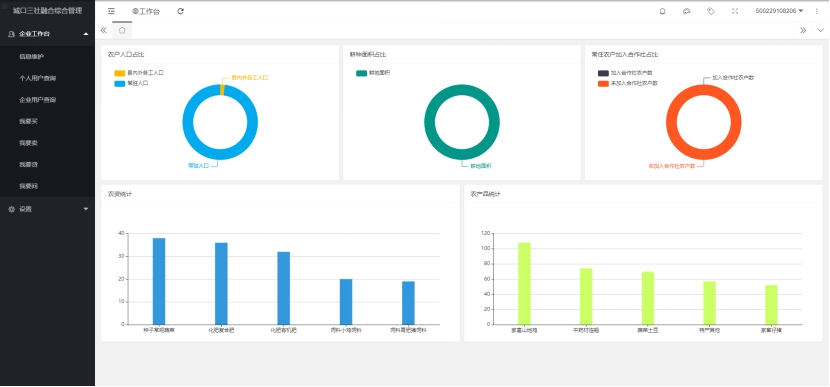Screen dimensions: 830x387
Task: Toggle the orange 未加入合作社农户数 legend item
Action: [x=628, y=83]
